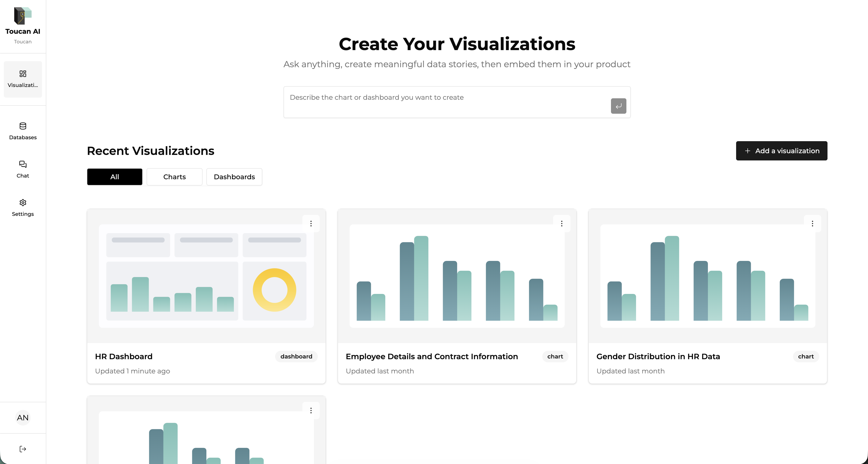
Task: Open HR Dashboard three-dot menu
Action: click(311, 224)
